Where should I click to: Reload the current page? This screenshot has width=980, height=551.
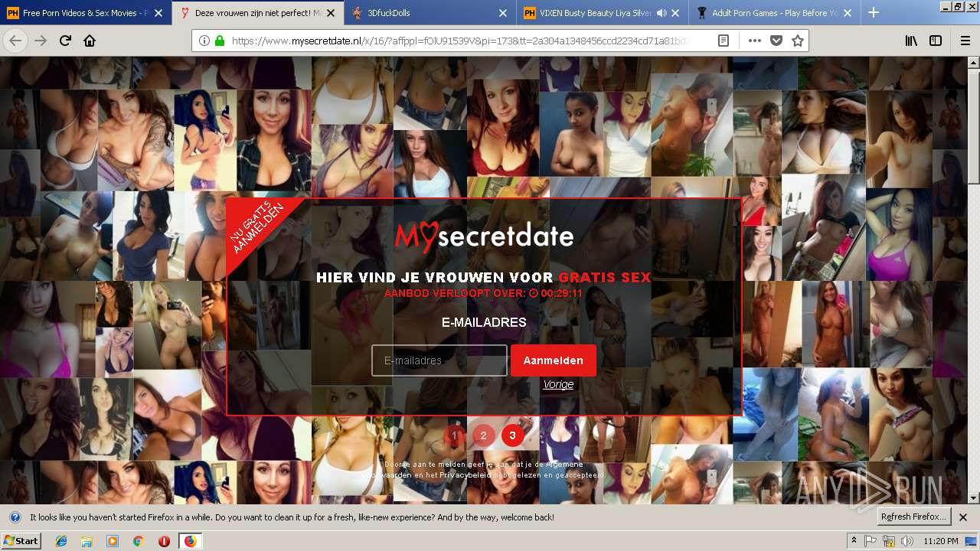[65, 41]
